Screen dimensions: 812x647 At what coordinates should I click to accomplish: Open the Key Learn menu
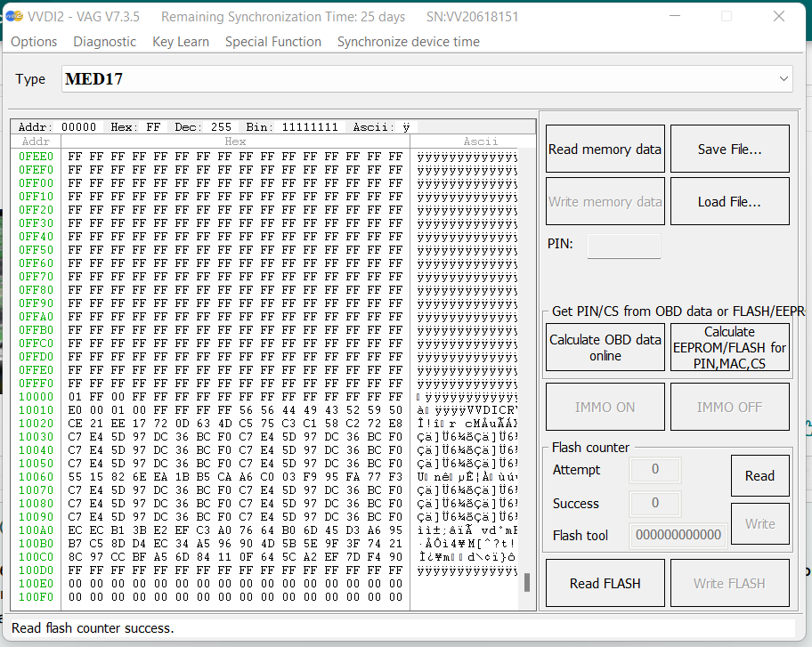pyautogui.click(x=181, y=42)
